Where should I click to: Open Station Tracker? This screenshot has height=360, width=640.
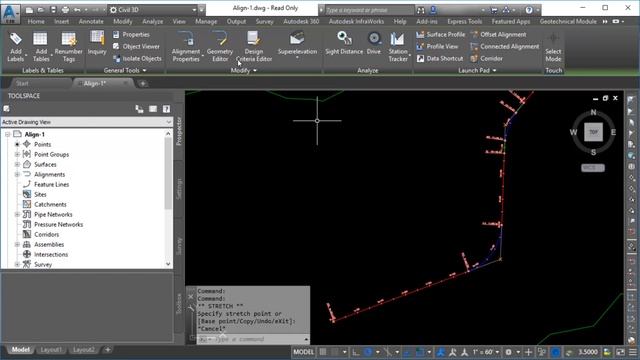coord(398,47)
